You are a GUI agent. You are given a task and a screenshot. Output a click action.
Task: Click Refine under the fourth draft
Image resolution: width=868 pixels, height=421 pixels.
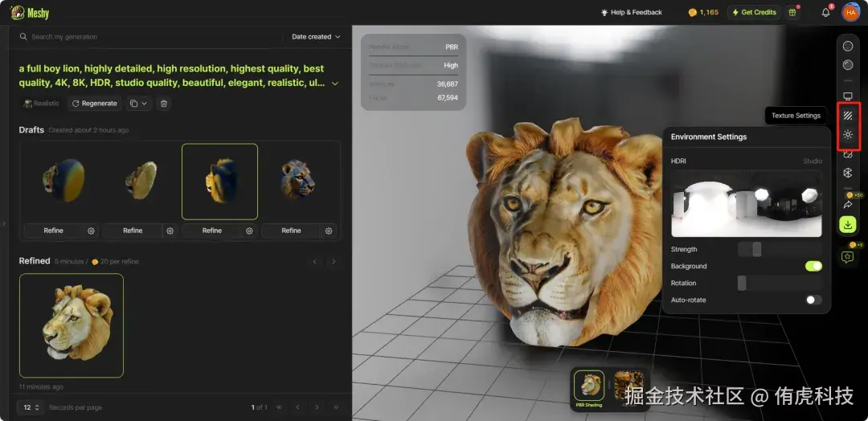pyautogui.click(x=291, y=231)
